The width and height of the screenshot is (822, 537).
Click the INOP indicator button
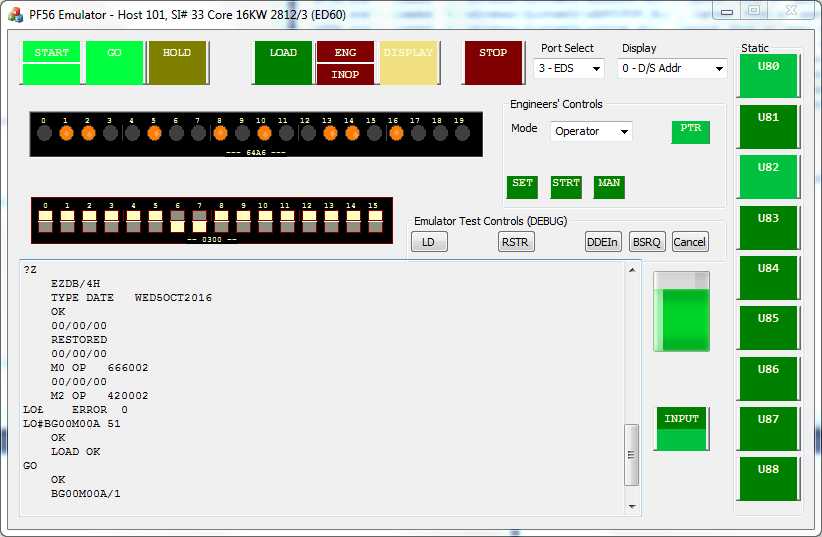click(345, 74)
